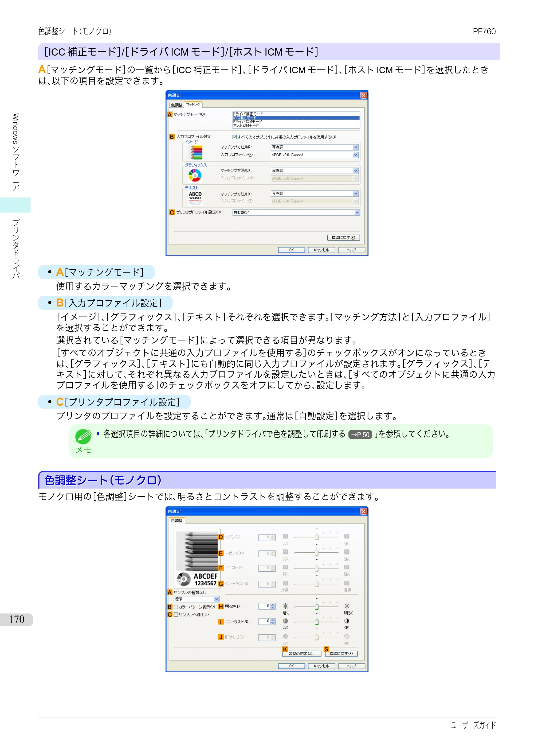Open サンプルの種類 標準 dropdown
The image size is (534, 756).
coord(197,599)
